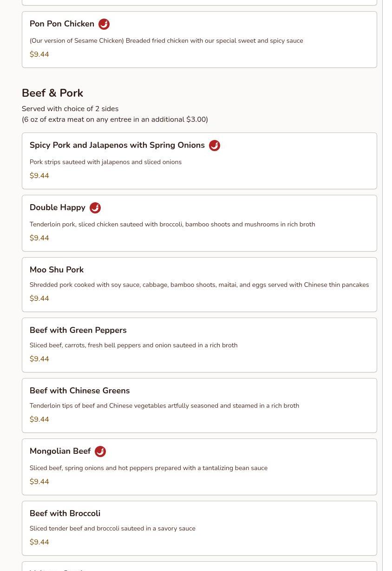392x571 pixels.
Task: Click the spicy icon next to Mongolian Beef
Action: coord(100,451)
